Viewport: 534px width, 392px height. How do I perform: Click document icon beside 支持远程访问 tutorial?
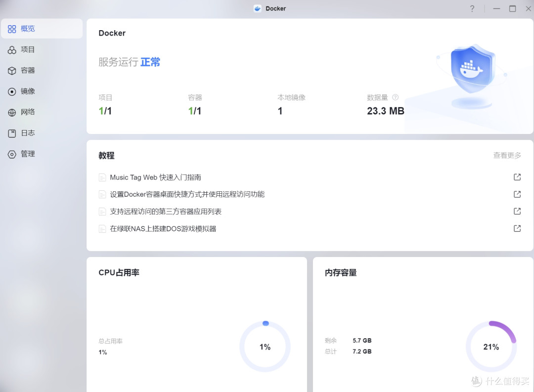coord(102,212)
